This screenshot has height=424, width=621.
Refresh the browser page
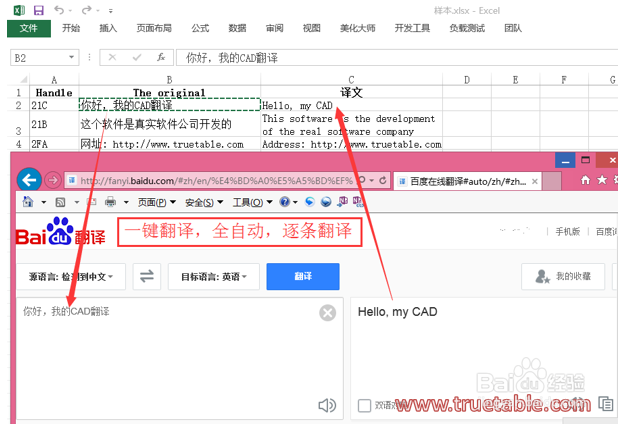pos(383,181)
